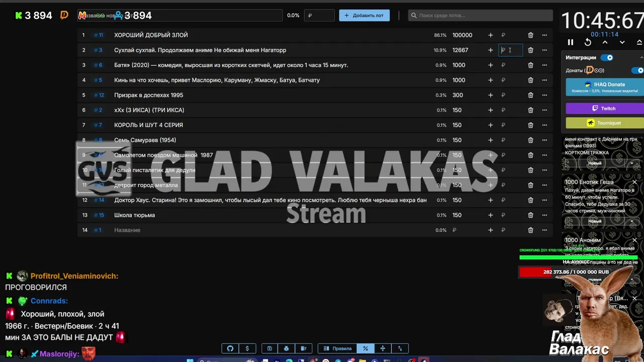
Task: Click the ₽ add field on Сухпай сухпай row
Action: point(511,50)
